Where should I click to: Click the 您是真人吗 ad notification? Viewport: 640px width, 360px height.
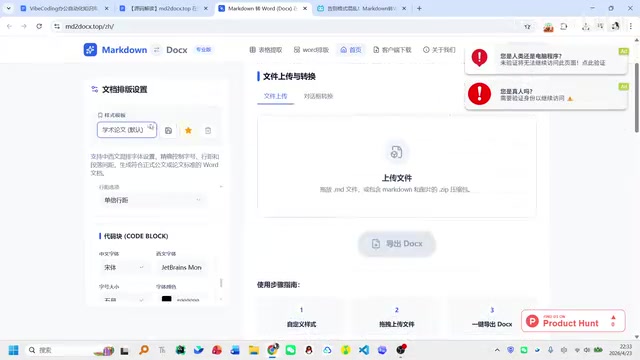pos(546,95)
